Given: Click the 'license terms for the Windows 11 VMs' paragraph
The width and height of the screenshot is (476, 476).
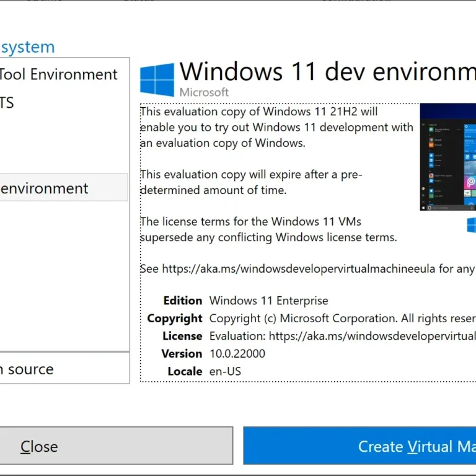Looking at the screenshot, I should point(268,229).
